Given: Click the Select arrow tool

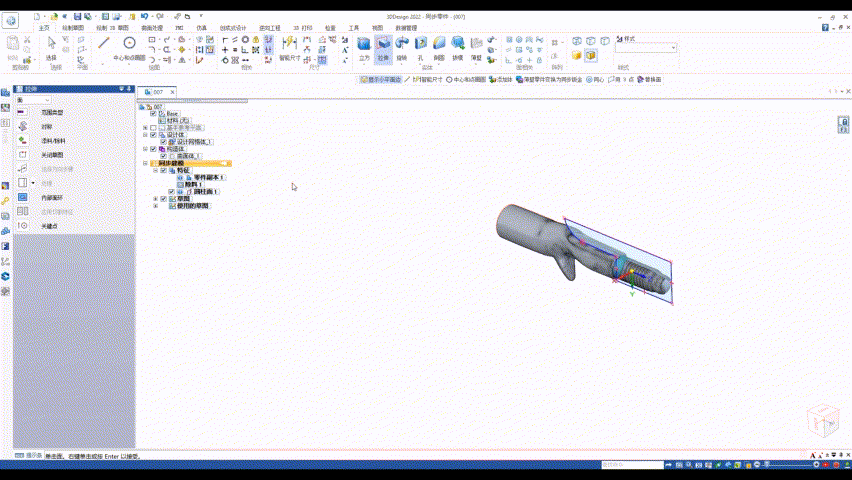Looking at the screenshot, I should [51, 42].
